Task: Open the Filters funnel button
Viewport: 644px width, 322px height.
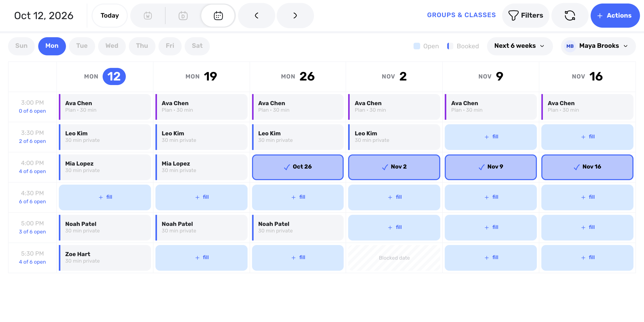Action: pos(526,16)
